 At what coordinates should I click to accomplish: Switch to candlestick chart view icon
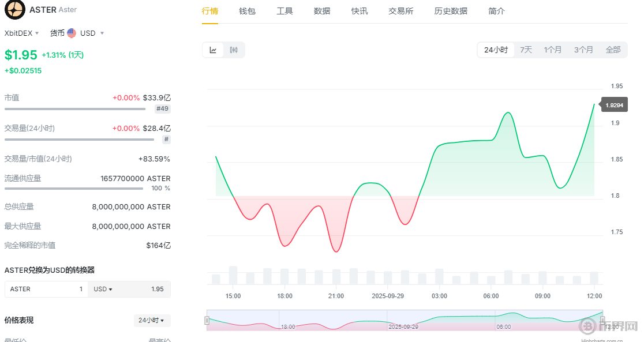click(x=234, y=50)
